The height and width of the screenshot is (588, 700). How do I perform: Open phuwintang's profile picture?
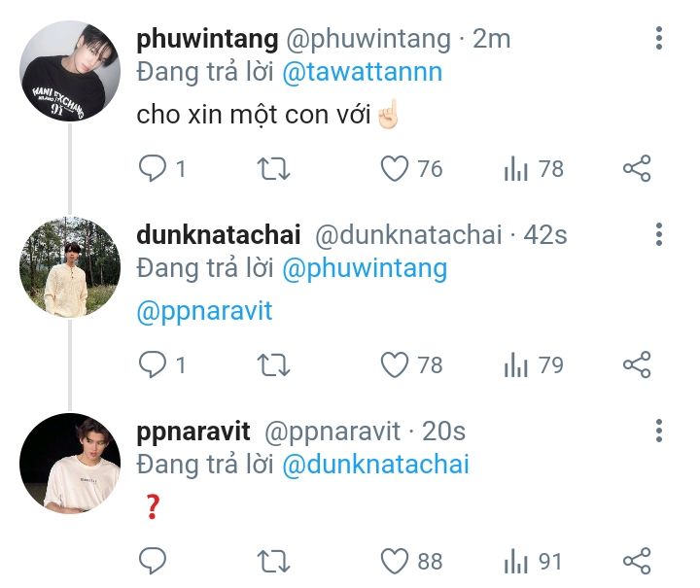pos(70,71)
